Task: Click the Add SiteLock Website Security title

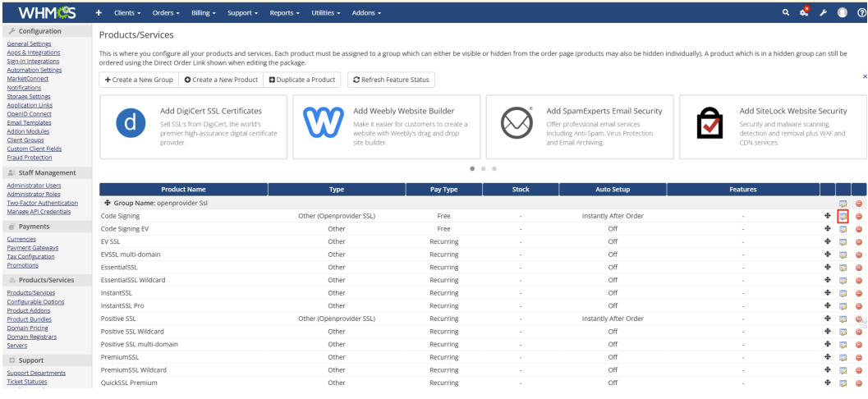Action: [793, 111]
